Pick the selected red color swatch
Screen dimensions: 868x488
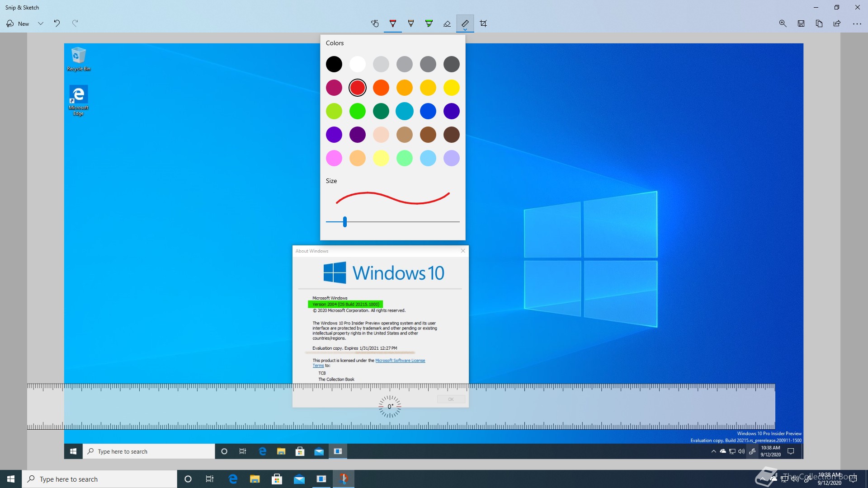pyautogui.click(x=358, y=88)
